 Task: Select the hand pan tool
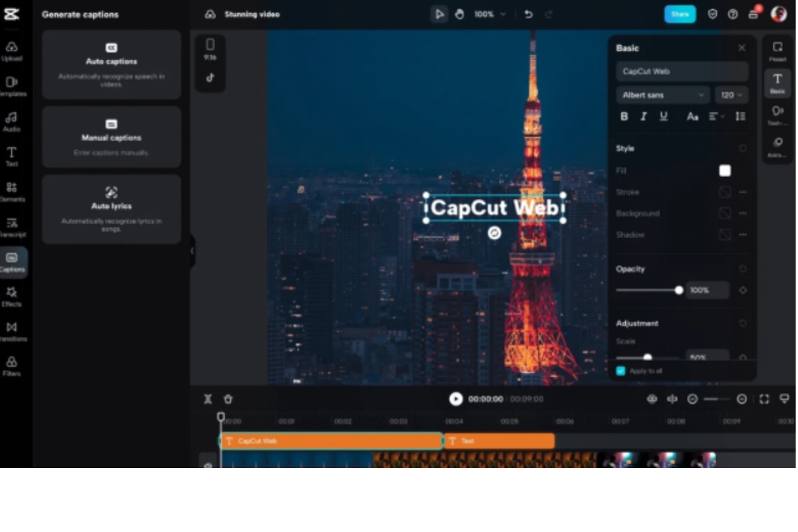[x=459, y=14]
